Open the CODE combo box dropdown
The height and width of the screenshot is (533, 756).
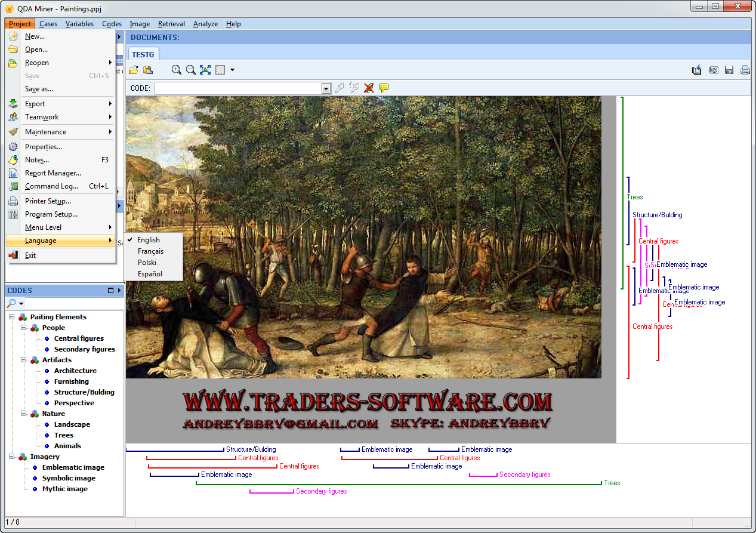[x=326, y=88]
